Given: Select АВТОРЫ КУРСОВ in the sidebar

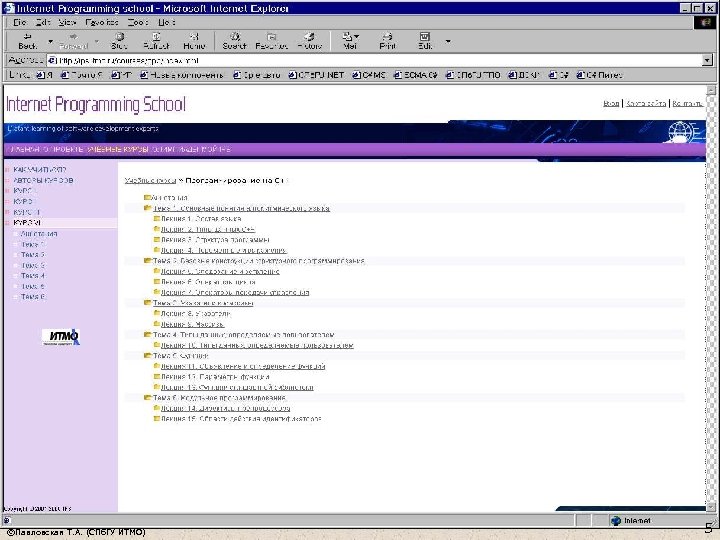Looking at the screenshot, I should [x=43, y=180].
